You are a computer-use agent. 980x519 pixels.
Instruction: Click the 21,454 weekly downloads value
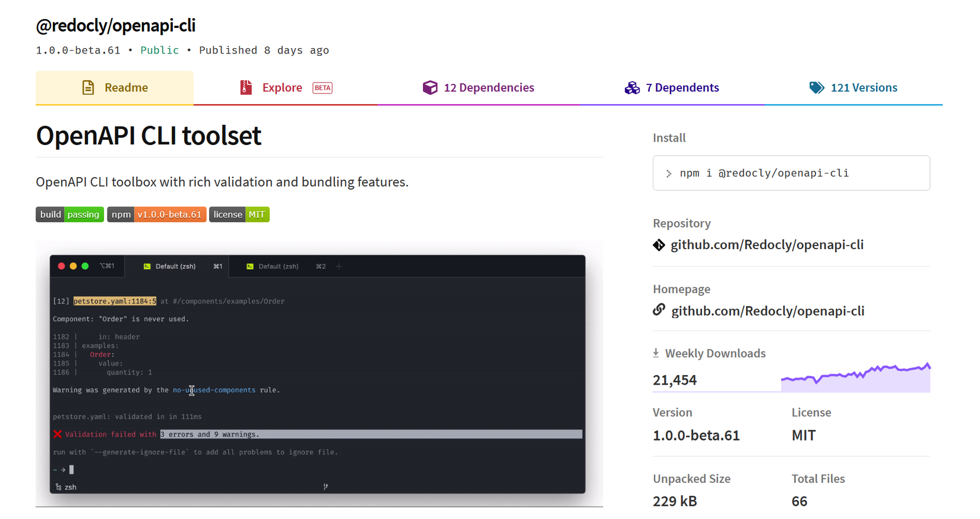pos(675,380)
